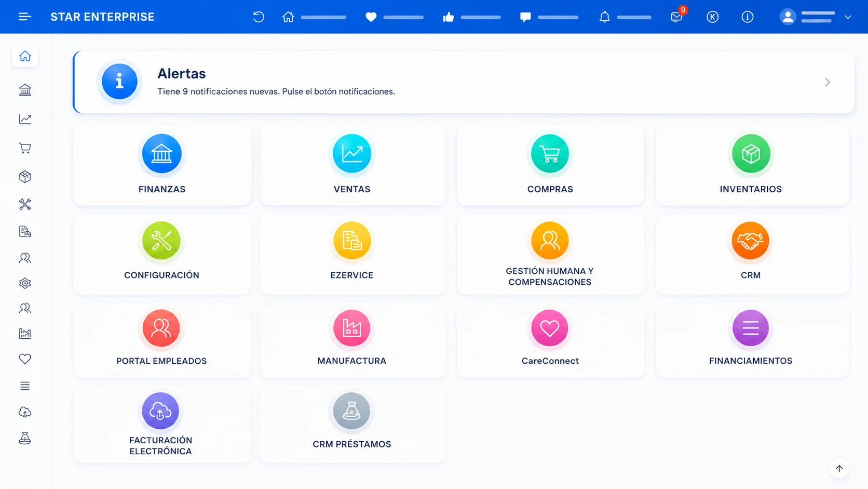The width and height of the screenshot is (868, 489).
Task: Open the INVENTARIOS module tile
Action: [x=752, y=165]
